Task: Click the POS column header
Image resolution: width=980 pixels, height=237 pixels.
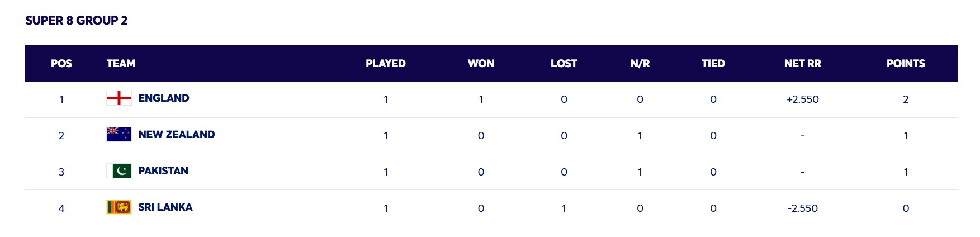Action: click(x=61, y=64)
